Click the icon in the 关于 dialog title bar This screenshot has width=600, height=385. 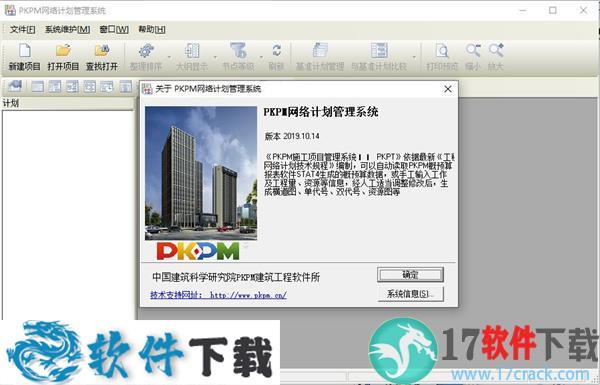147,89
